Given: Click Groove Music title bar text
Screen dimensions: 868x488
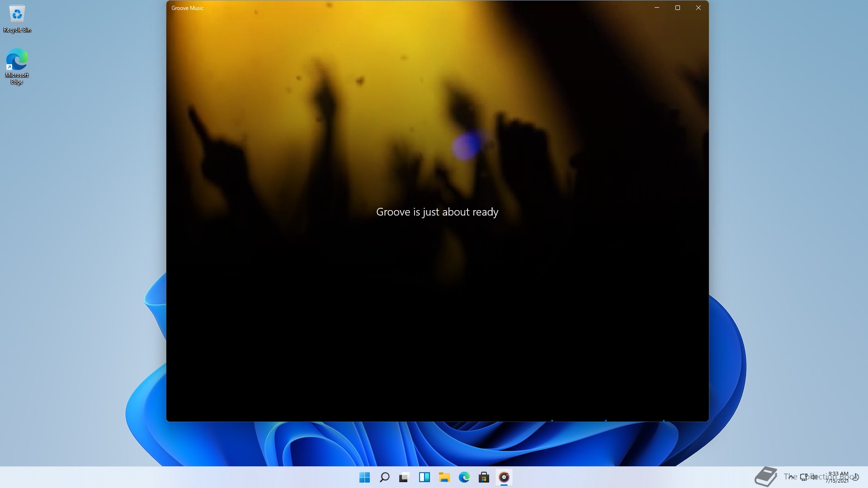Looking at the screenshot, I should [x=187, y=8].
